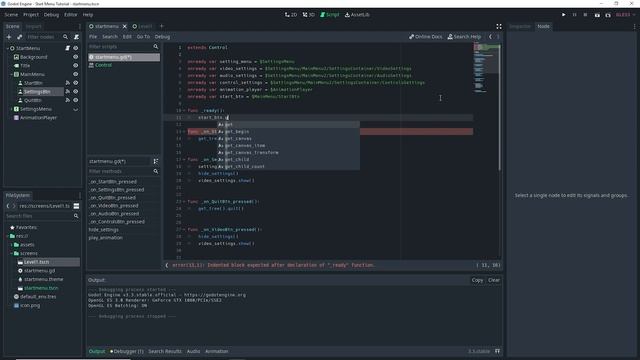Toggle visibility of MainMenu node
Viewport: 640px width, 360px height.
(x=76, y=74)
